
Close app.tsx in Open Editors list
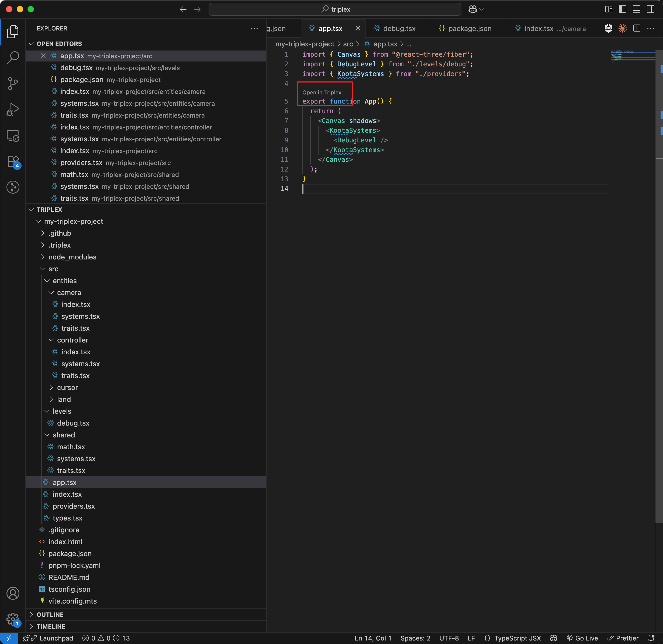pos(43,56)
